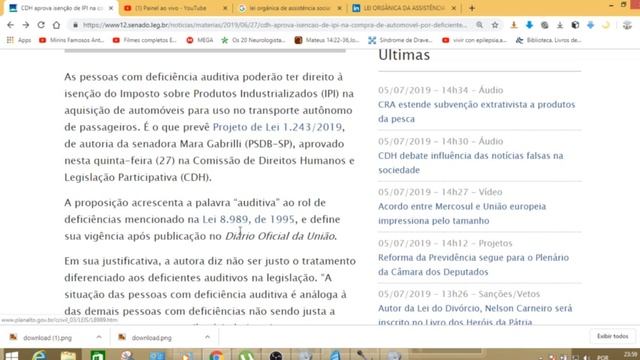
Task: Open a new browser tab
Action: pos(472,8)
